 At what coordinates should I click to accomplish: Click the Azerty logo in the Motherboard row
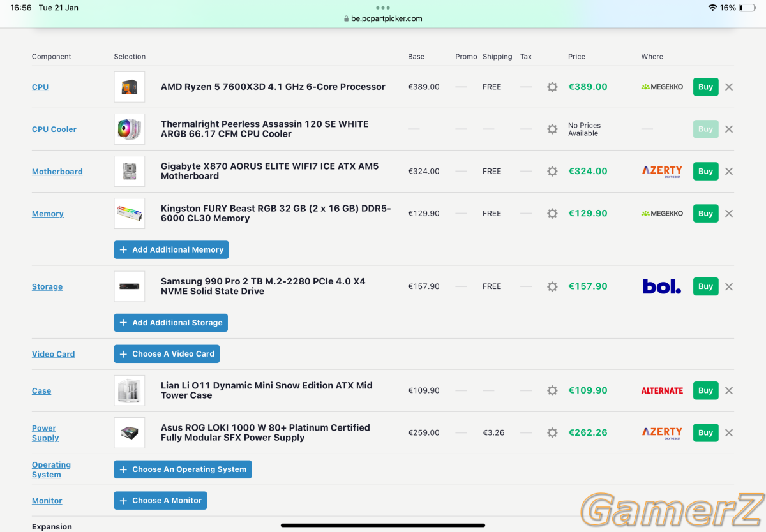coord(662,171)
